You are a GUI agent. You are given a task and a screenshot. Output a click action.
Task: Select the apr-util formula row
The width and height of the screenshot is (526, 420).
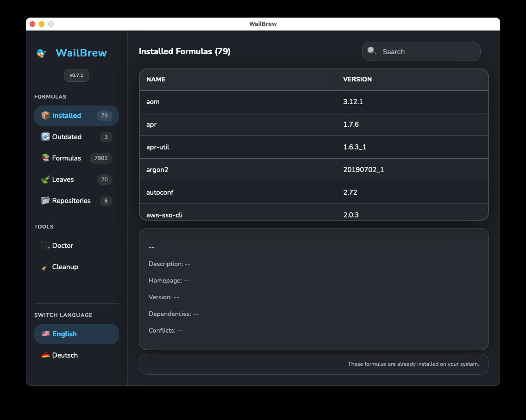coord(313,147)
